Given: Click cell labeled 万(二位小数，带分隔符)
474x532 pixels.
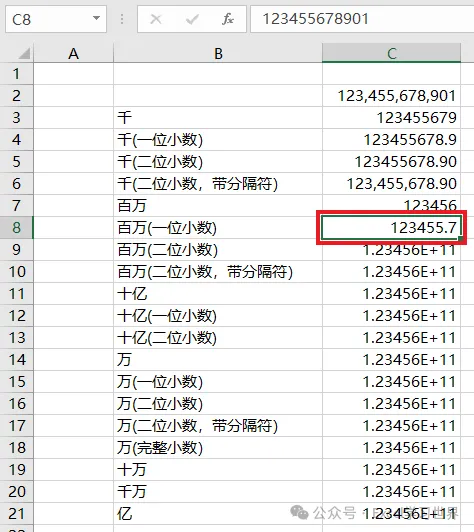Looking at the screenshot, I should coord(218,425).
